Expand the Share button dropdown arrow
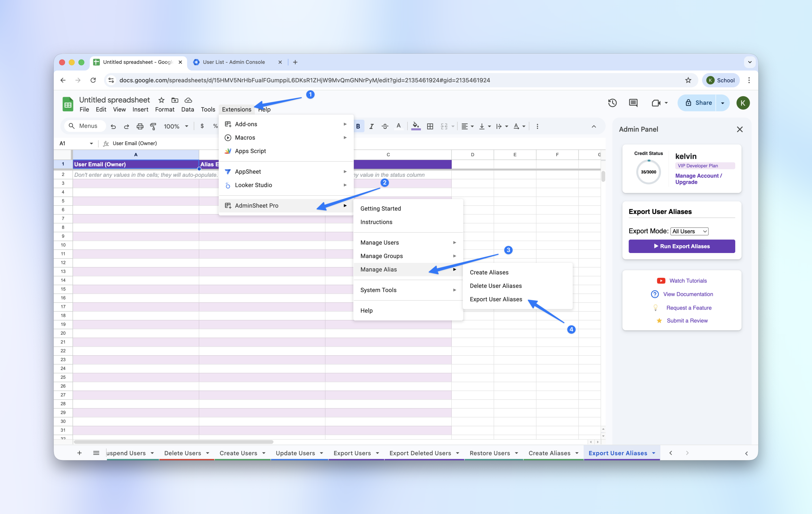The width and height of the screenshot is (812, 514). (722, 103)
